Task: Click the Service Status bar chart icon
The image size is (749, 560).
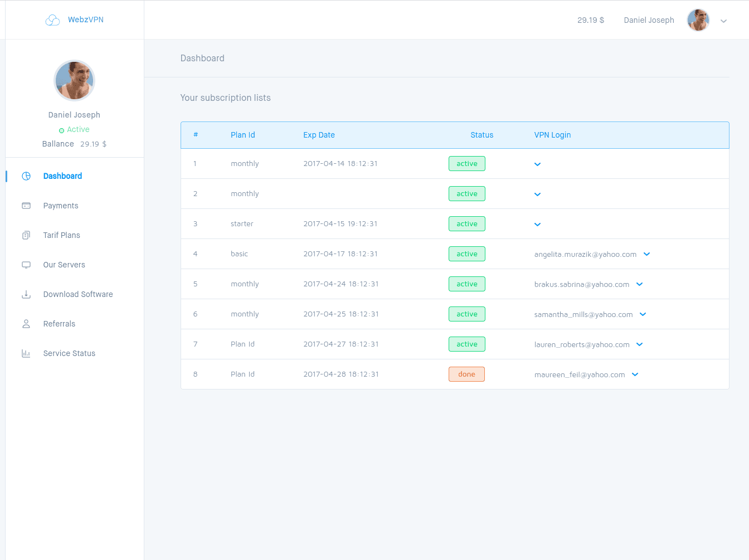Action: (x=26, y=353)
